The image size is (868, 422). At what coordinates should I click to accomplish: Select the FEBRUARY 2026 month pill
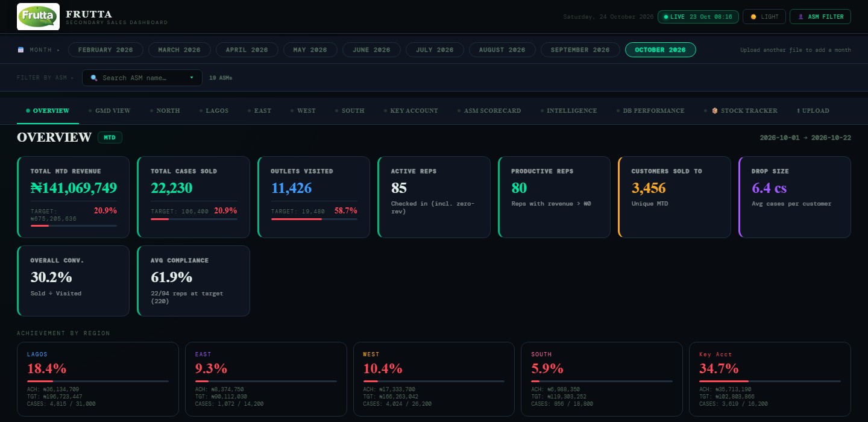coord(105,50)
